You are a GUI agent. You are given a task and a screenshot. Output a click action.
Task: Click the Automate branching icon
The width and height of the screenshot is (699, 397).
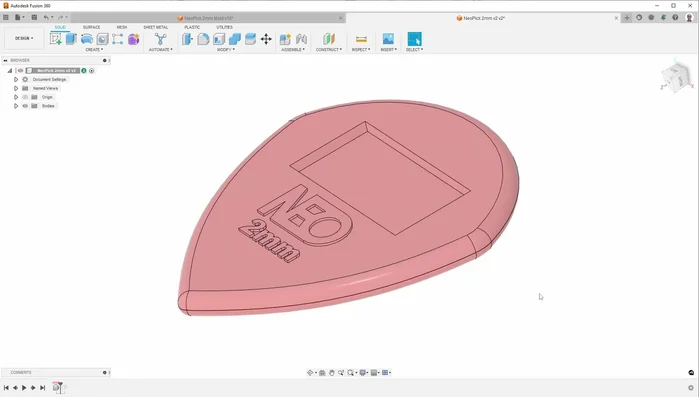click(x=160, y=39)
